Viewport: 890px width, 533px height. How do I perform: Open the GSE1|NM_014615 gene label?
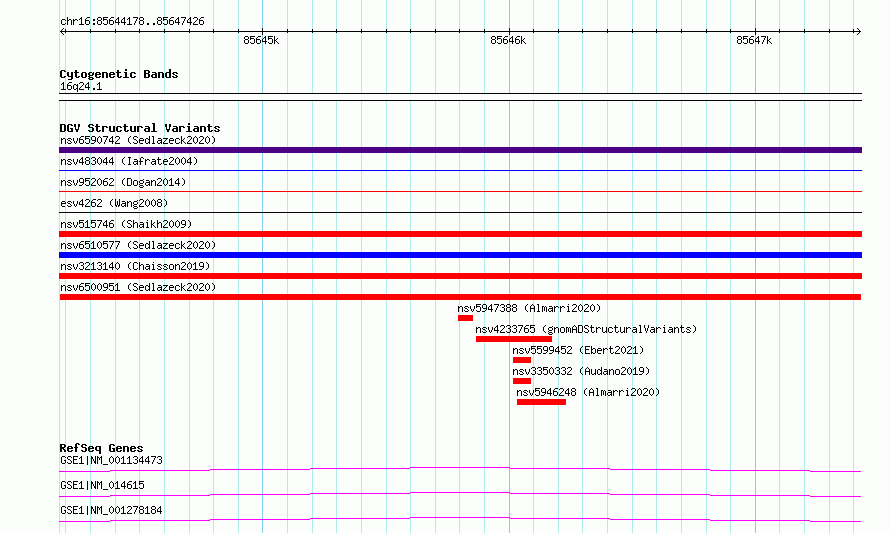[x=102, y=485]
